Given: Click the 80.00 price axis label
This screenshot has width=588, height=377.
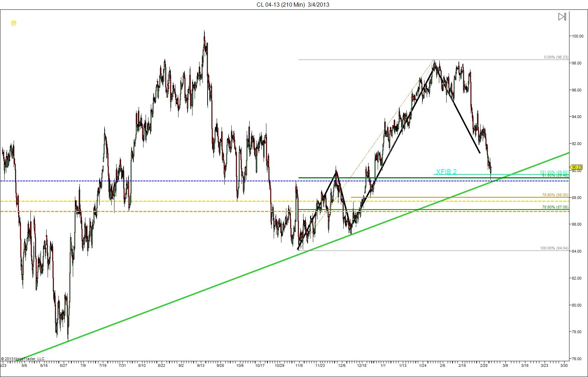Looking at the screenshot, I should (x=576, y=305).
